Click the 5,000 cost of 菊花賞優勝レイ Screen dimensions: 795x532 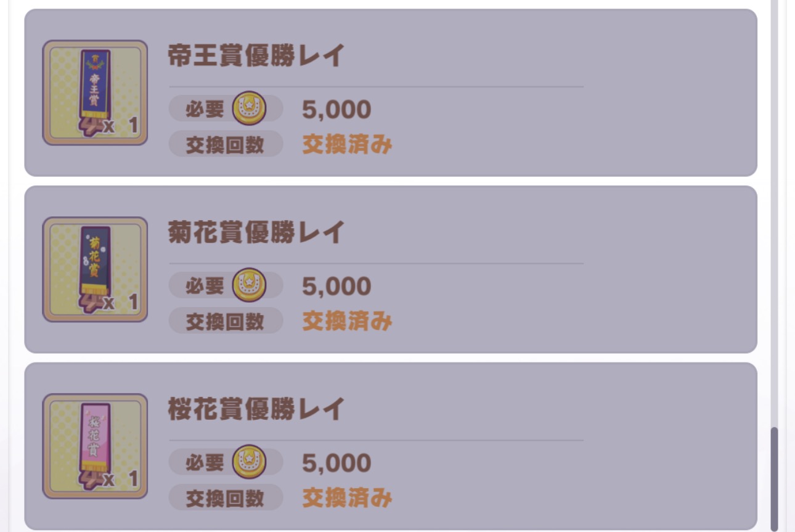[x=336, y=287]
